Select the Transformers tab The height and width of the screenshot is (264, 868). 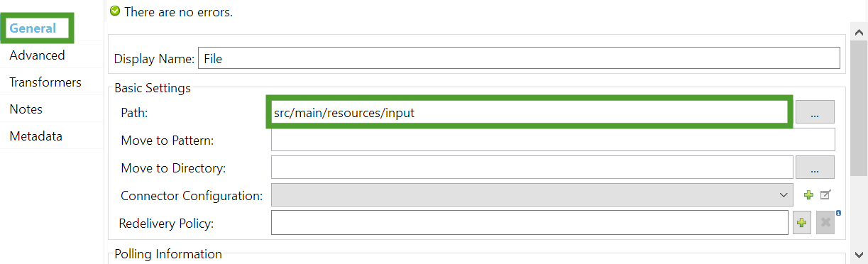[x=45, y=82]
